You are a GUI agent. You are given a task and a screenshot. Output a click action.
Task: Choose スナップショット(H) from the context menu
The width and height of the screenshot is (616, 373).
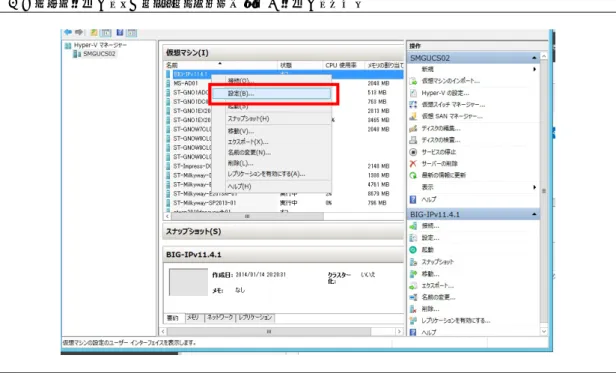click(x=248, y=118)
